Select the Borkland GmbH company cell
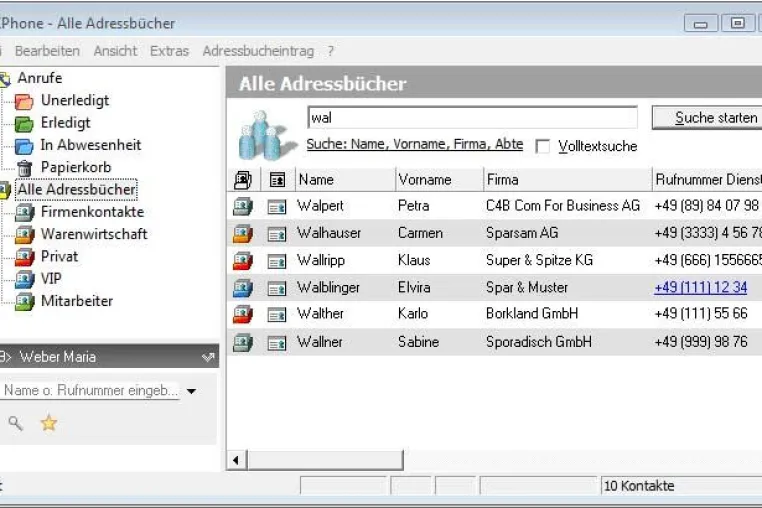Viewport: 762px width, 508px height. (x=532, y=314)
